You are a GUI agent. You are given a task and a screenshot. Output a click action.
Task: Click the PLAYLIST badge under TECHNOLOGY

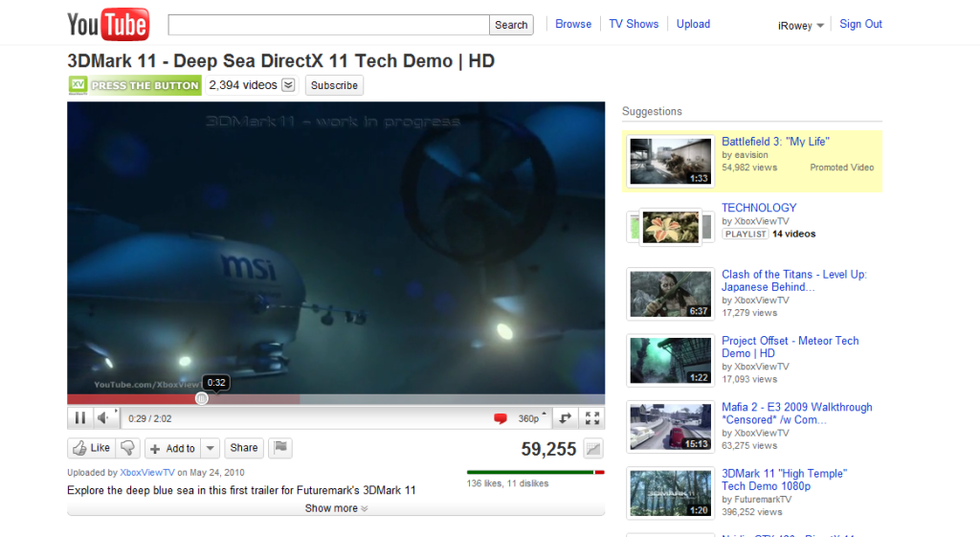click(x=745, y=234)
